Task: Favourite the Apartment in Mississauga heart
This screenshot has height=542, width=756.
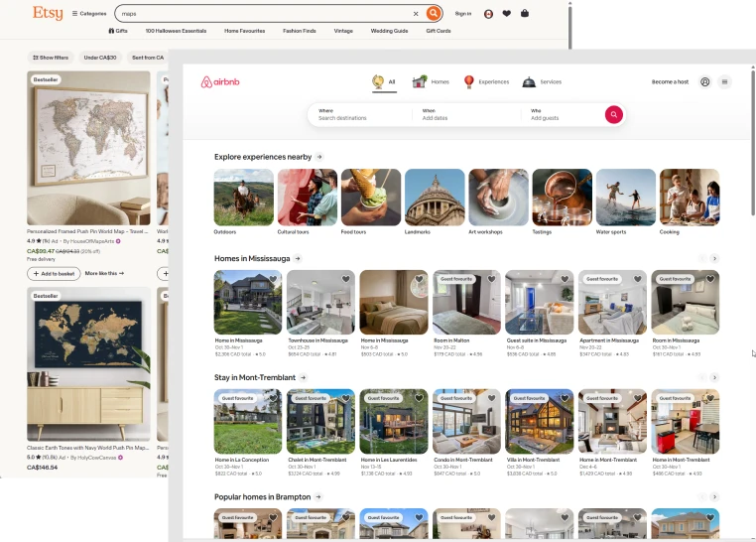Action: coord(637,279)
